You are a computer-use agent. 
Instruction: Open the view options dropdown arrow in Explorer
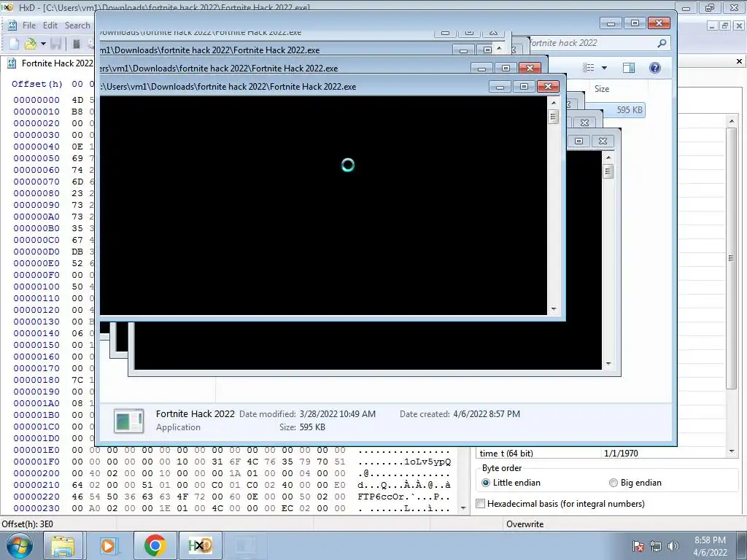[604, 68]
